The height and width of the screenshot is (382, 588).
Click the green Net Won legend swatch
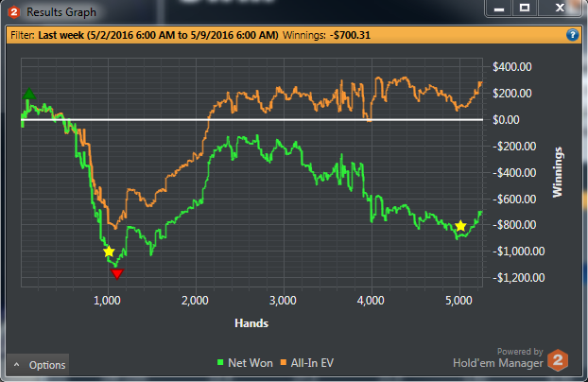[220, 362]
